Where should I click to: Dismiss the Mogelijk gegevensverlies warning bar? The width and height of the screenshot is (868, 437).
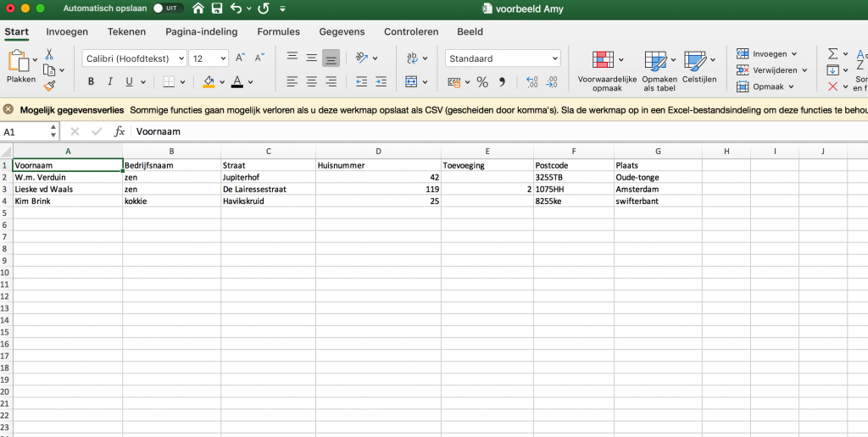pyautogui.click(x=8, y=110)
